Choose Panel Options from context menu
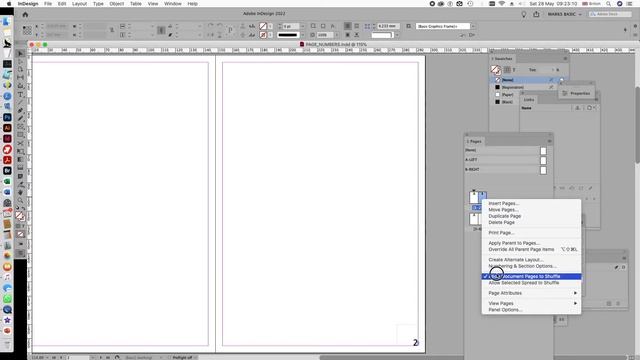This screenshot has width=640, height=360. pyautogui.click(x=531, y=310)
